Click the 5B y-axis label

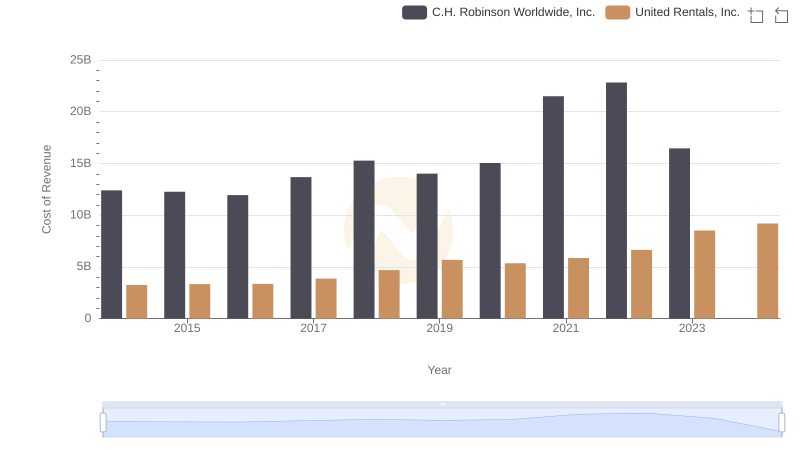[84, 266]
